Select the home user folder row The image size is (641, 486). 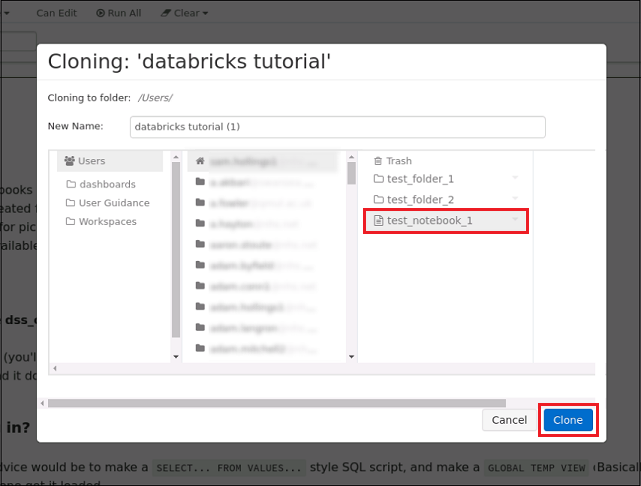click(x=263, y=161)
